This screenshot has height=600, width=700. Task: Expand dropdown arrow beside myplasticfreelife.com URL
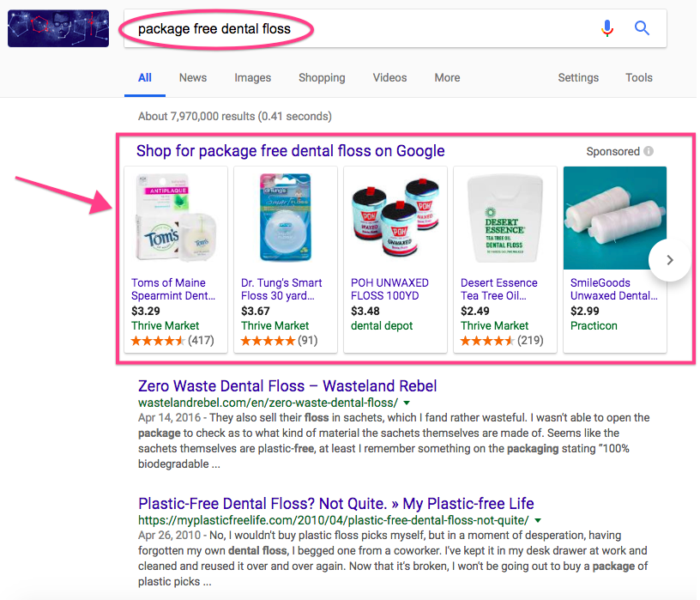point(538,520)
